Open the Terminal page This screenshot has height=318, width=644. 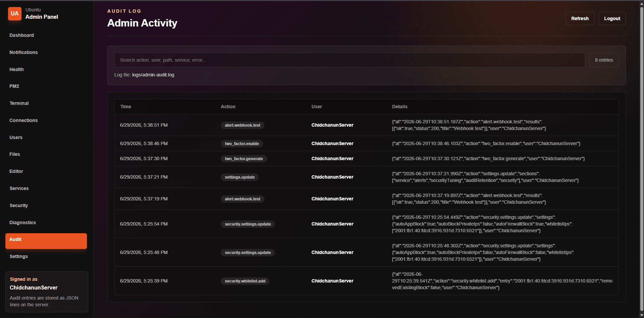(x=19, y=103)
